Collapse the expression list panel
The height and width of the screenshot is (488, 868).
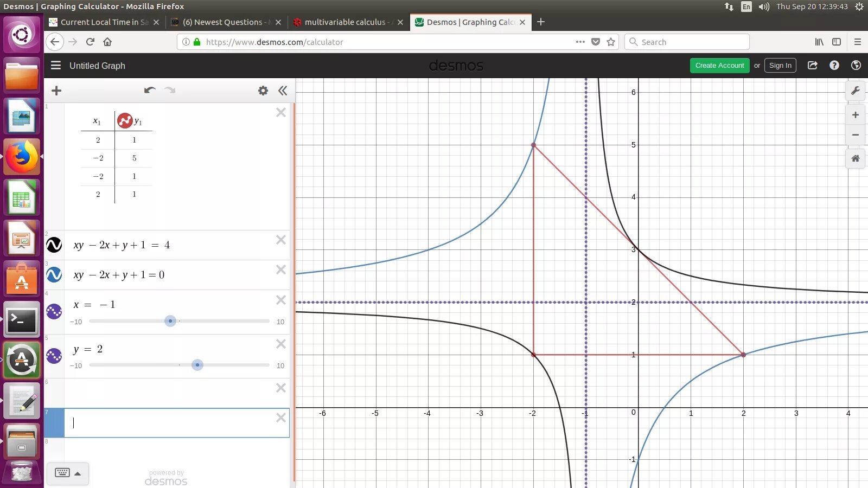pos(283,91)
